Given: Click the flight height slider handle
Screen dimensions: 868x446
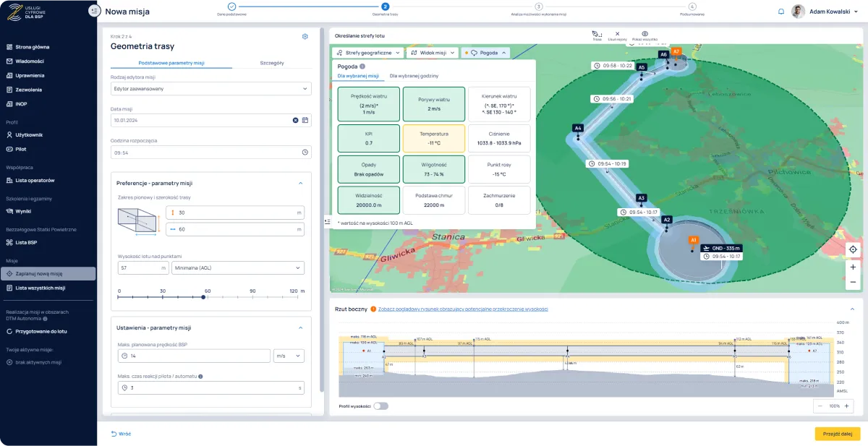Looking at the screenshot, I should click(x=203, y=297).
